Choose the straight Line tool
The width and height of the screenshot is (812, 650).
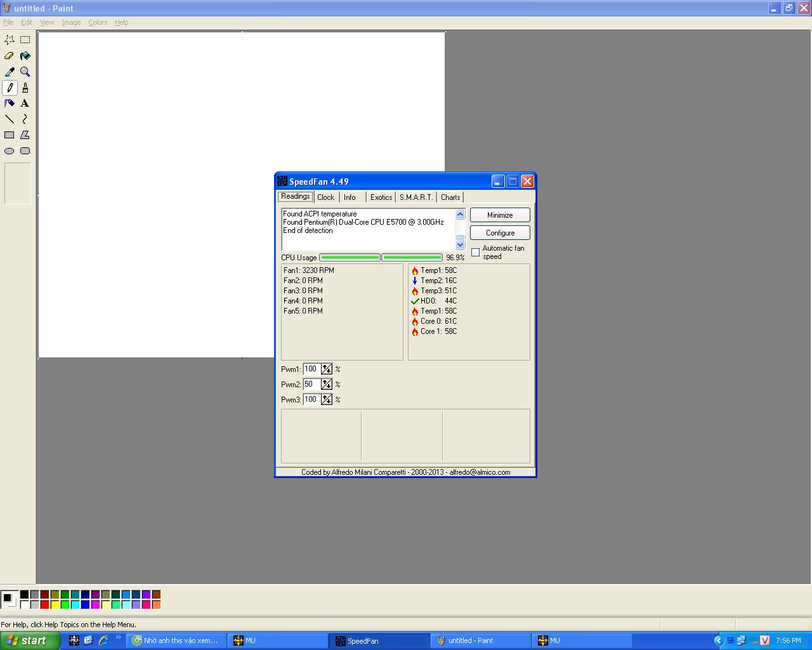(x=10, y=119)
